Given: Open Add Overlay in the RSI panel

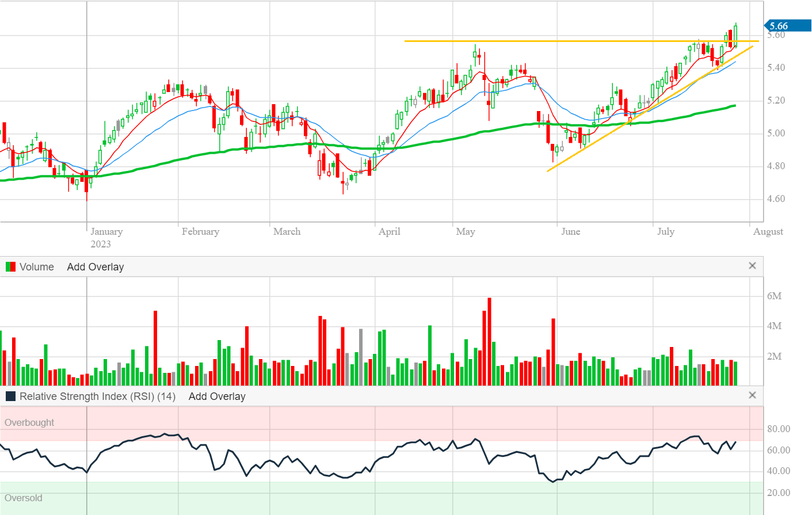Looking at the screenshot, I should [x=216, y=396].
